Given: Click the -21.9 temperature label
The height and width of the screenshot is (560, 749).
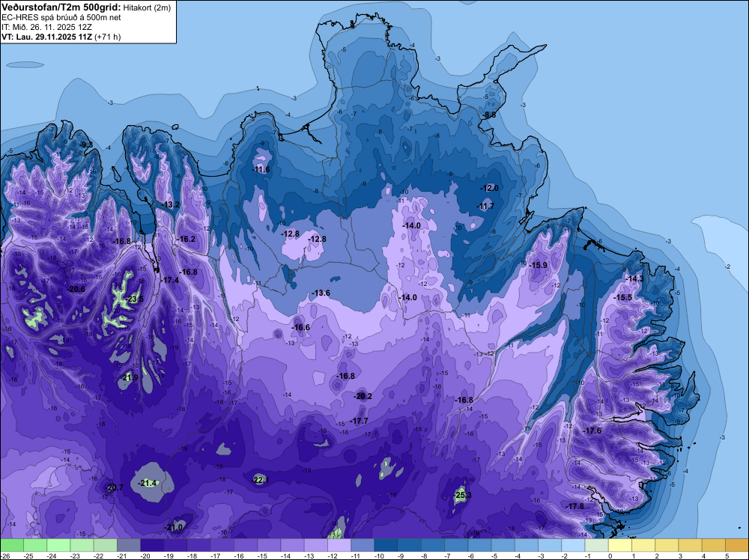Looking at the screenshot, I should [129, 377].
